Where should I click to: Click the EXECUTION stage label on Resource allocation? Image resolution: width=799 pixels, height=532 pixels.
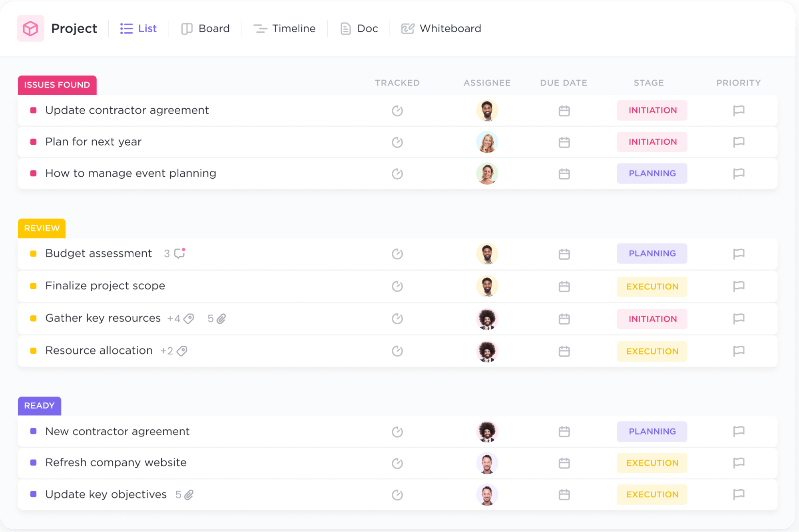[x=652, y=351]
